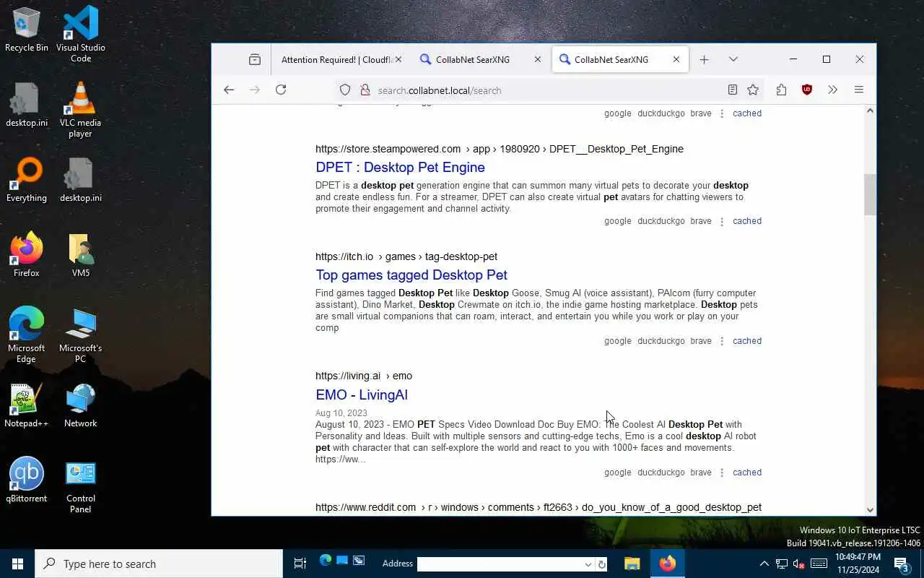Reload the current search page
The width and height of the screenshot is (924, 578).
(281, 90)
